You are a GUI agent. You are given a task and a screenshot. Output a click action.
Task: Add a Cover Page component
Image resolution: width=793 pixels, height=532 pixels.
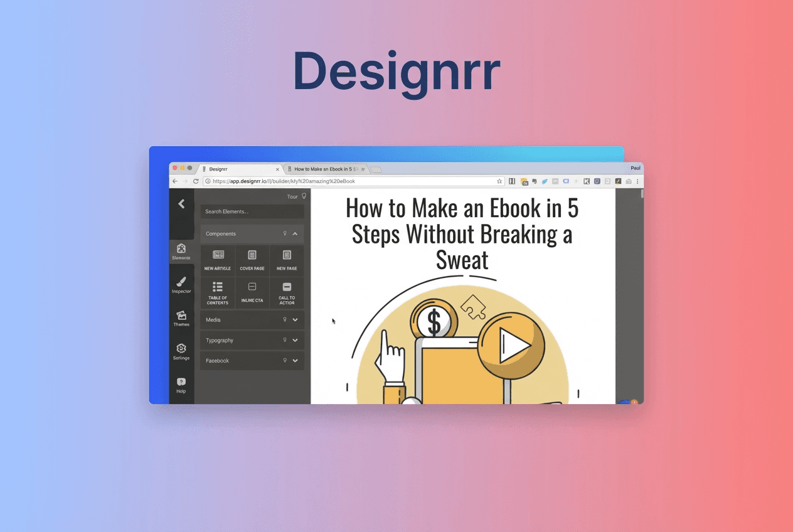(252, 259)
